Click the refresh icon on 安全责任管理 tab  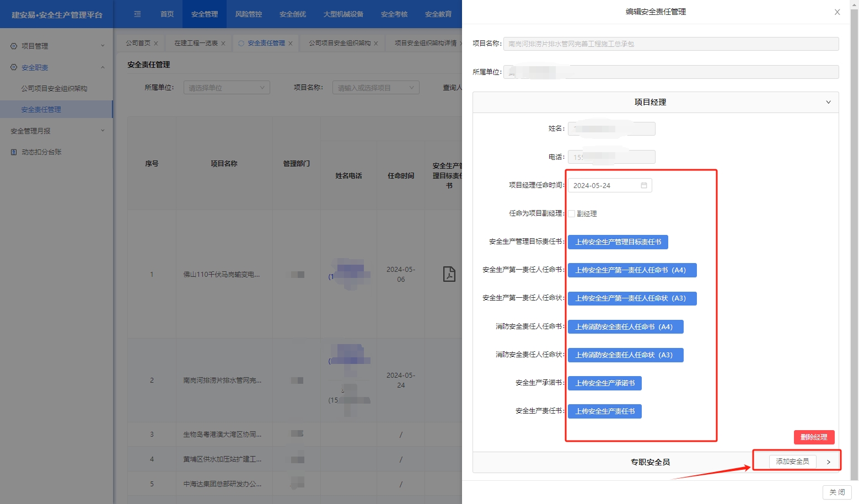241,43
